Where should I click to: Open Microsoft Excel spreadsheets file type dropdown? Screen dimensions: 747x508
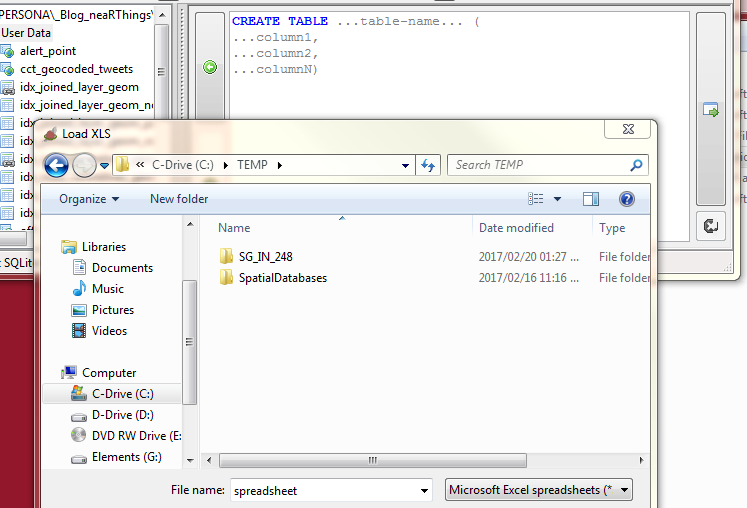tap(539, 490)
